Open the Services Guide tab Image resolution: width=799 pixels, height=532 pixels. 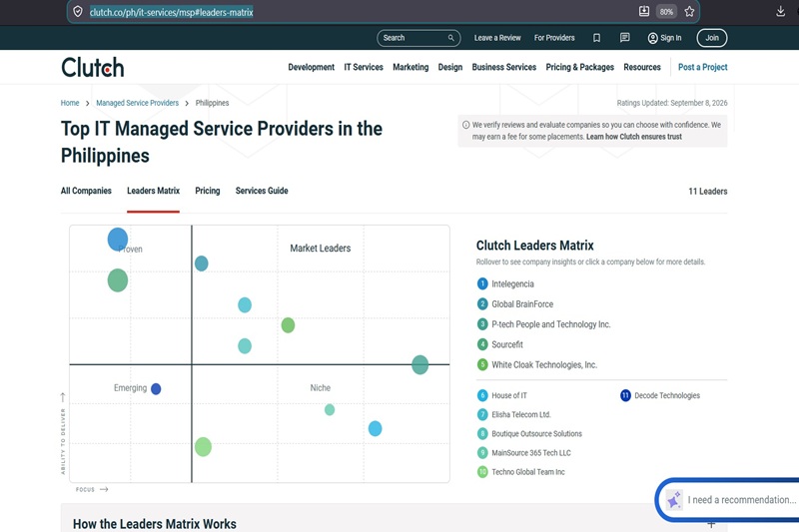point(262,191)
